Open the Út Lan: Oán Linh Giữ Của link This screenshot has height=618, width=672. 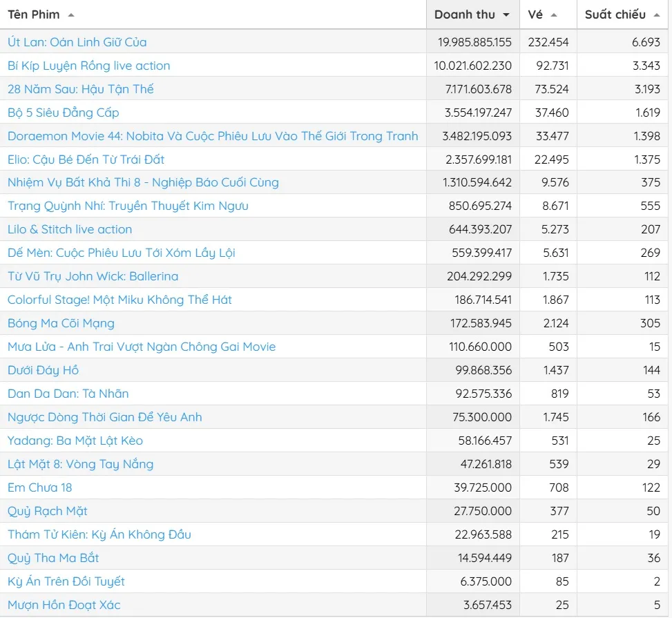tap(77, 42)
